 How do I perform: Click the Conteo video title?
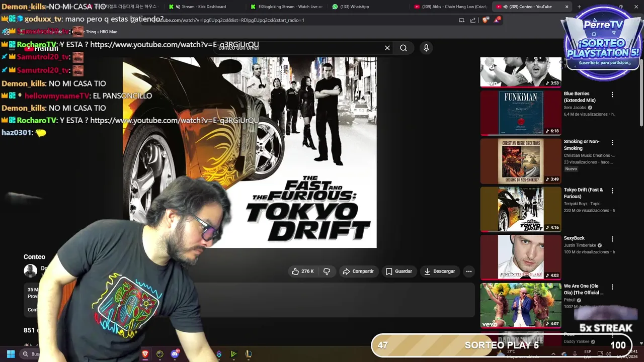pos(34,257)
